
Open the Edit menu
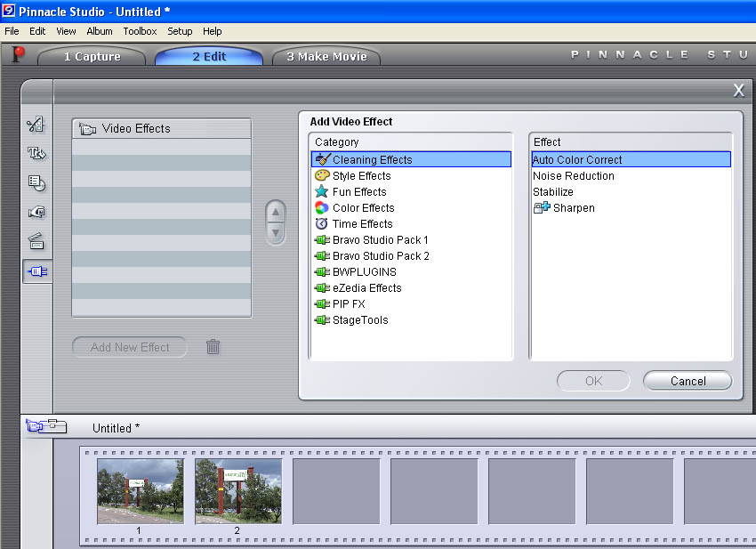coord(37,31)
